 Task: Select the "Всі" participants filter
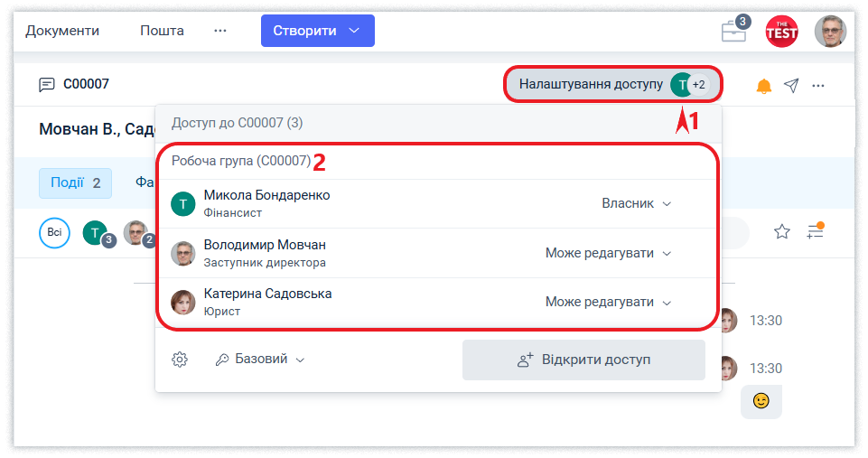pos(54,233)
